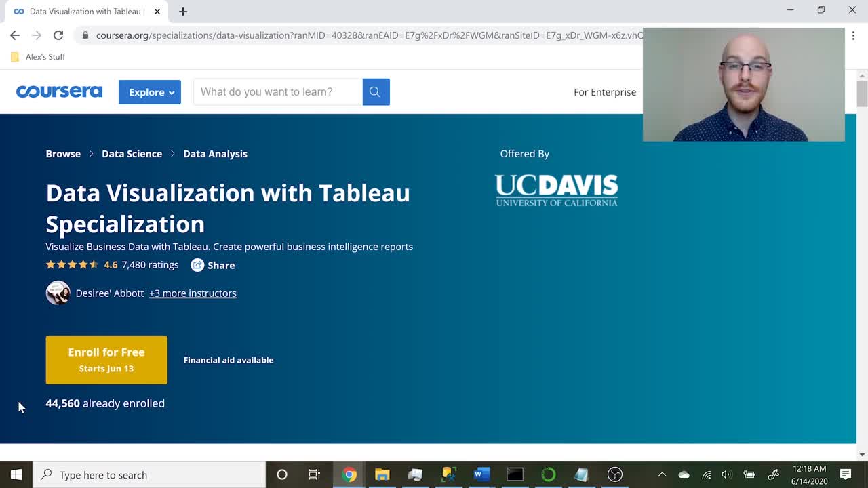
Task: Click the What do you want to learn field
Action: point(278,91)
